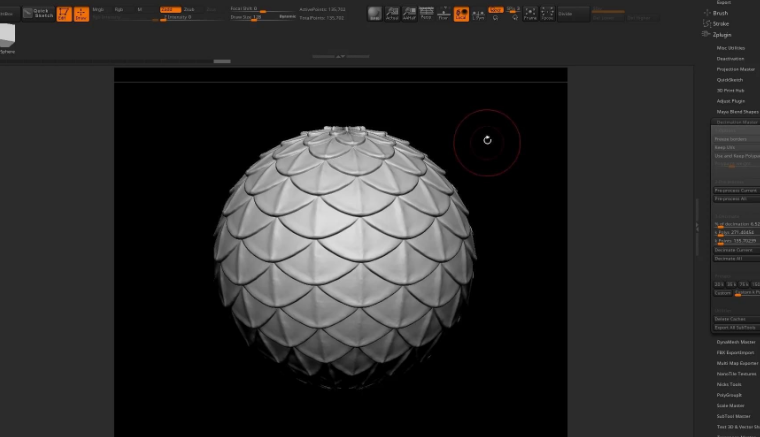The image size is (760, 437).
Task: Adjust the % of decimation slider
Action: click(736, 224)
